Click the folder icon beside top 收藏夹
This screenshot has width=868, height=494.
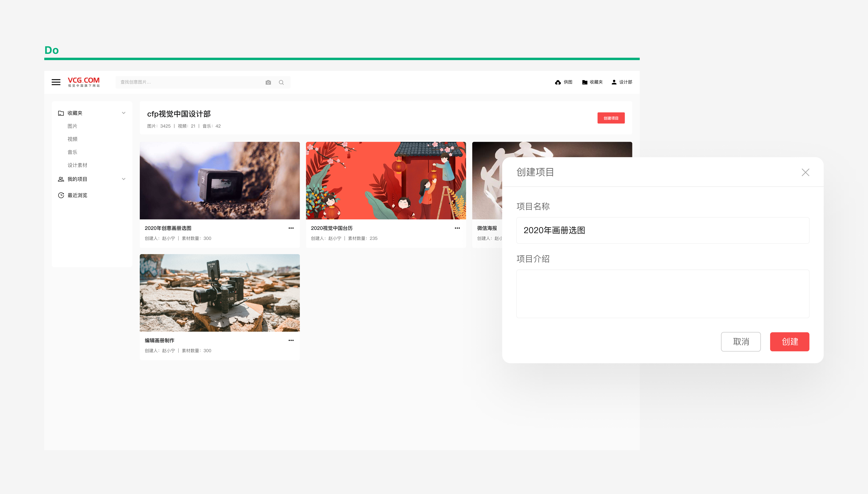585,82
